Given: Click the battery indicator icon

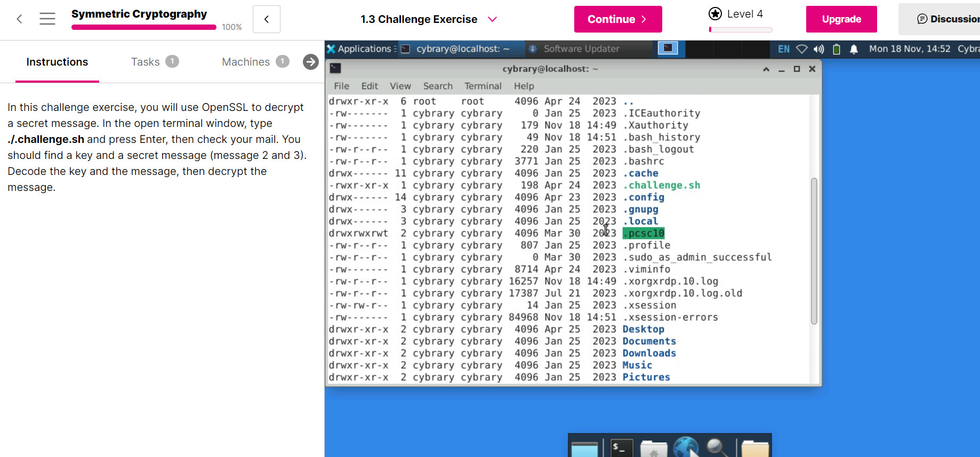Looking at the screenshot, I should [837, 49].
